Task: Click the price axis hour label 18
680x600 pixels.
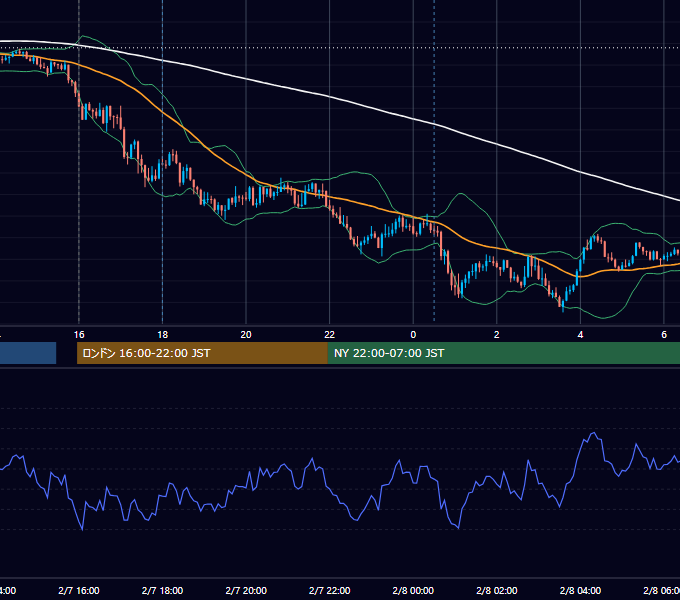Action: 163,335
